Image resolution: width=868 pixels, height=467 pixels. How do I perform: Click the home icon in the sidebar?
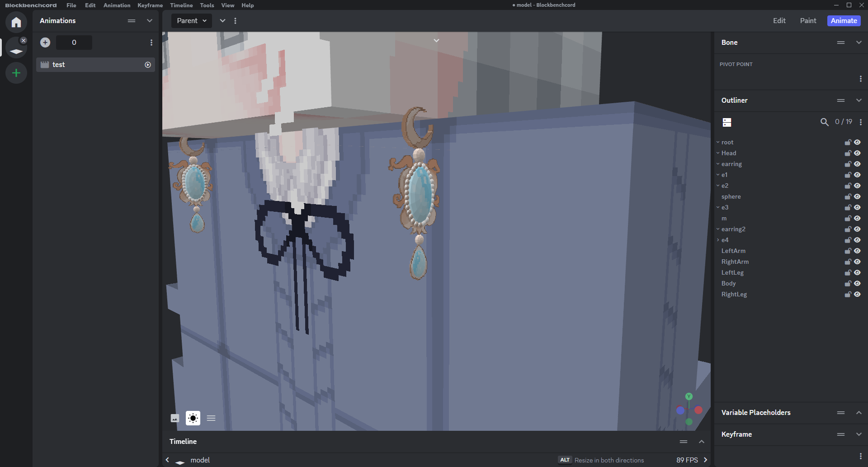click(16, 22)
